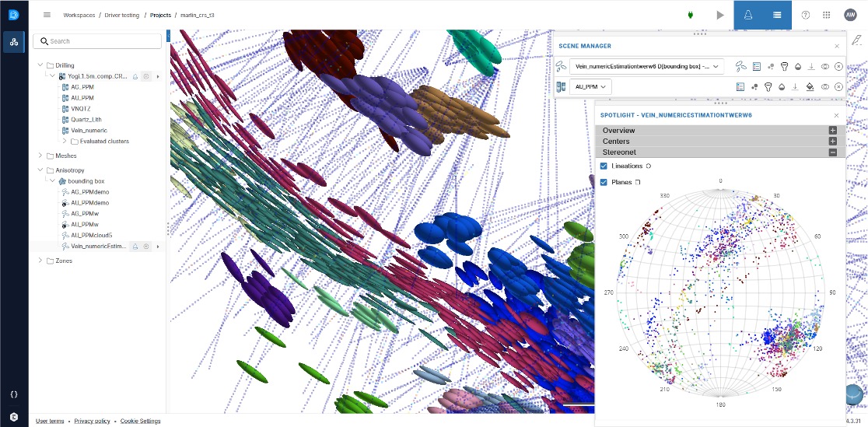Click the play run button in header

tap(719, 15)
